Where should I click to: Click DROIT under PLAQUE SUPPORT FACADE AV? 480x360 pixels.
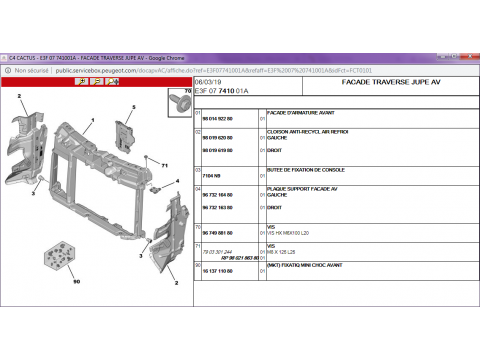274,207
